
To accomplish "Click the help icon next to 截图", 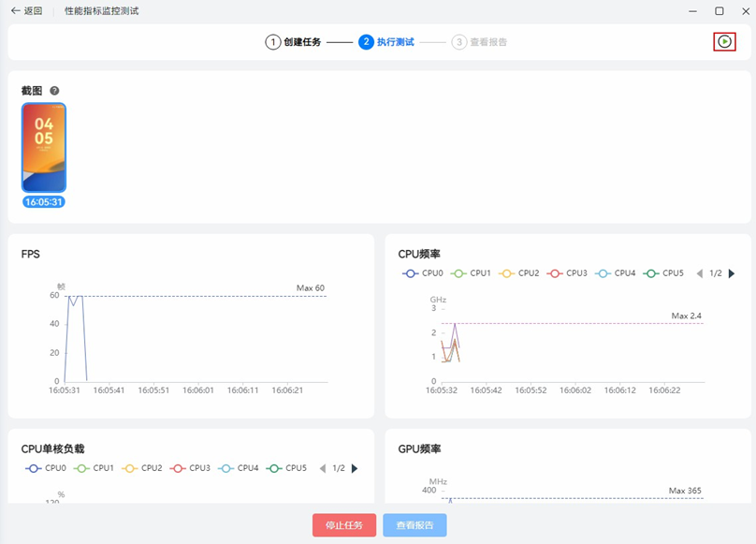I will tap(54, 91).
